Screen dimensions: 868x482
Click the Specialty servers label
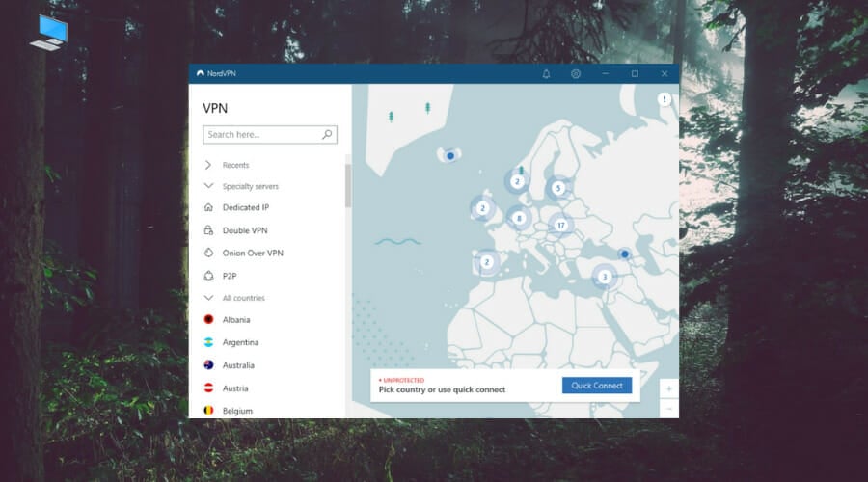tap(250, 186)
